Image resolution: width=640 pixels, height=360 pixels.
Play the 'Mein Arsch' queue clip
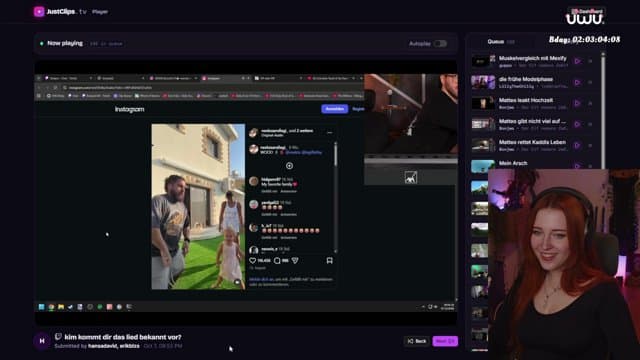pyautogui.click(x=577, y=166)
